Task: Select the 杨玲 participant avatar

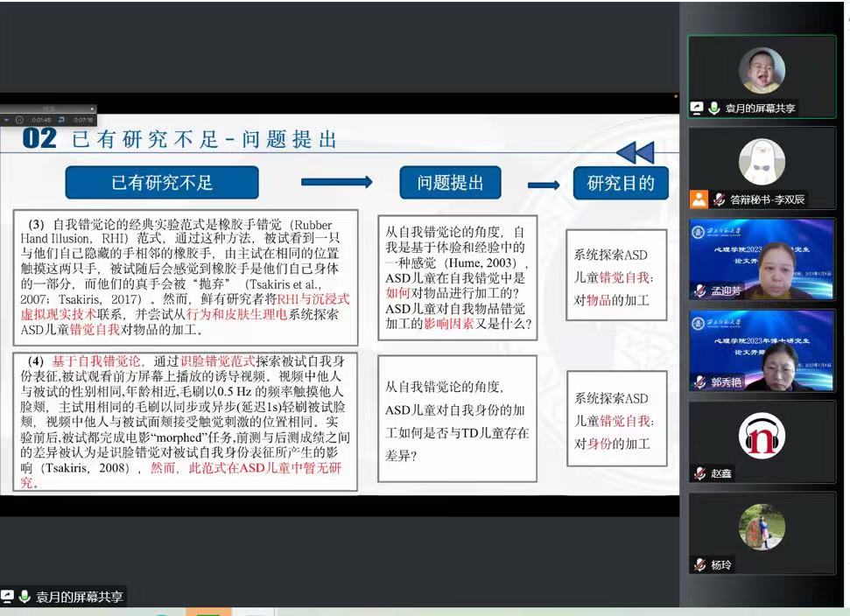Action: 762,527
